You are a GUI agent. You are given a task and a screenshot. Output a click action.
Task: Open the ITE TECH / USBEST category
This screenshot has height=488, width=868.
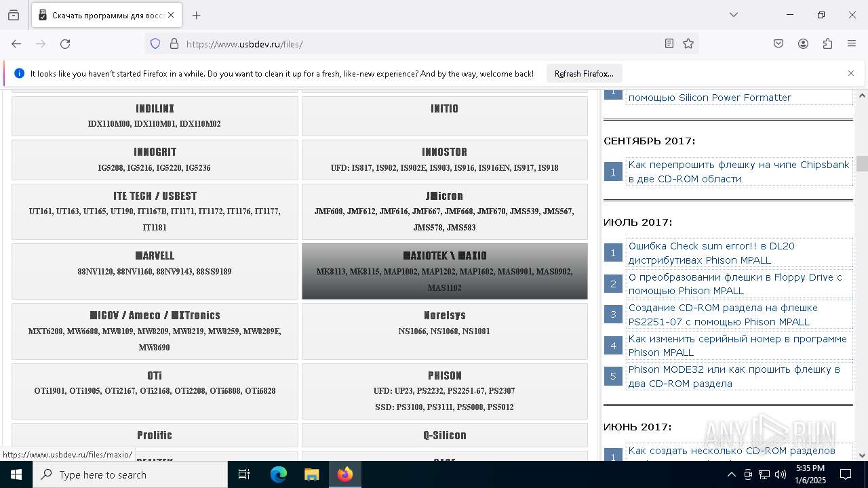[155, 211]
